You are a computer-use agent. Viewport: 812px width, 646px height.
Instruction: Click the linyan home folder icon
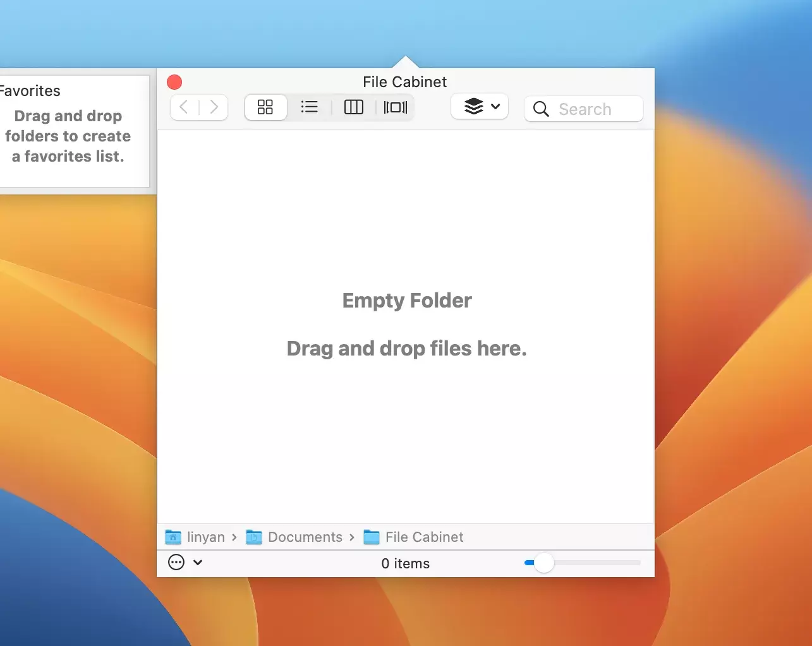point(173,537)
